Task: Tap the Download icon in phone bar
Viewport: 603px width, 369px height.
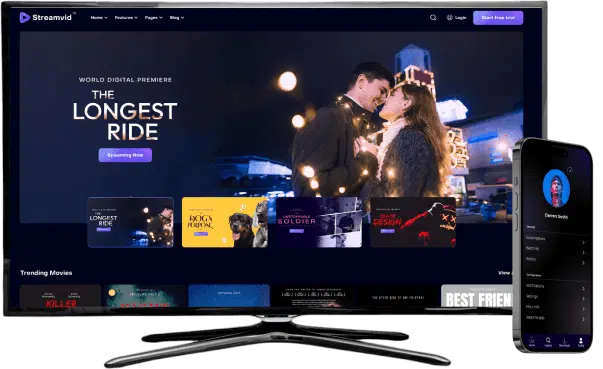Action: pos(564,341)
